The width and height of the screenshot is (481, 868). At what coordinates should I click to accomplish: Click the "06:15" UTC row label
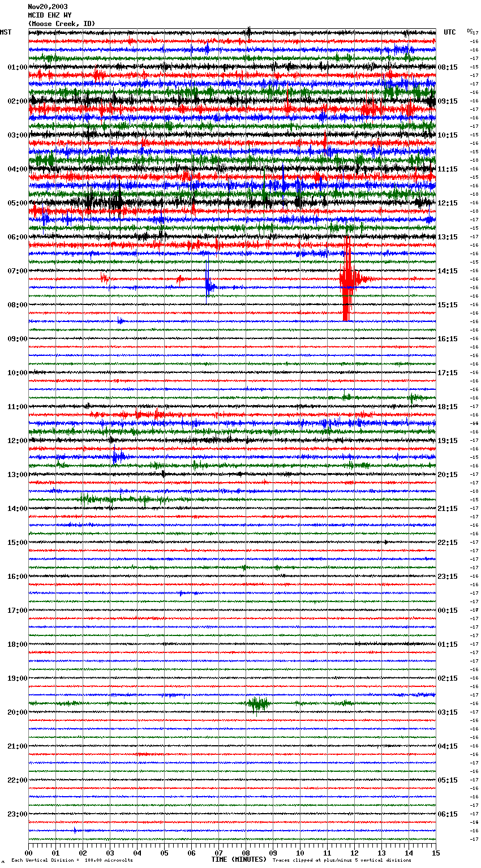[x=448, y=814]
